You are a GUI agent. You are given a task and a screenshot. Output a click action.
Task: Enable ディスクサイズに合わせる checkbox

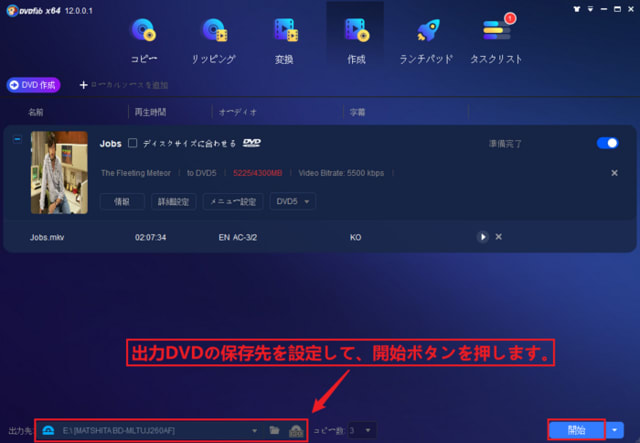(x=133, y=144)
